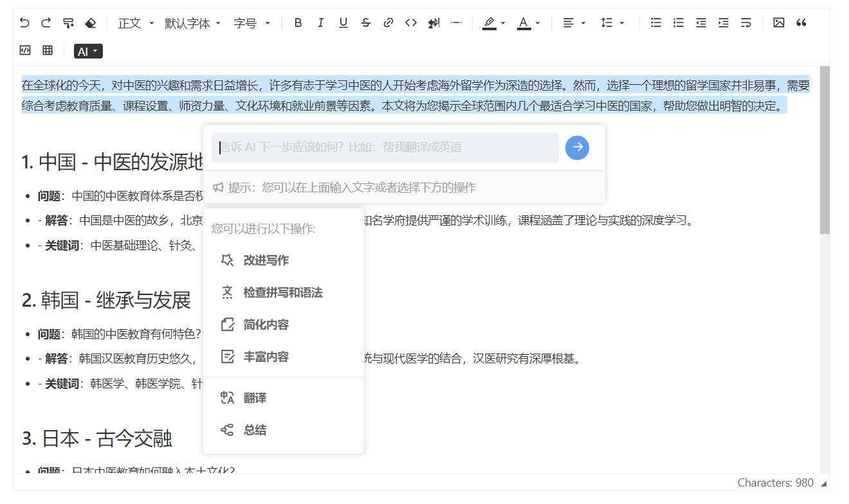Screen dimensions: 849x504
Task: Open the line height dropdown
Action: (x=612, y=23)
